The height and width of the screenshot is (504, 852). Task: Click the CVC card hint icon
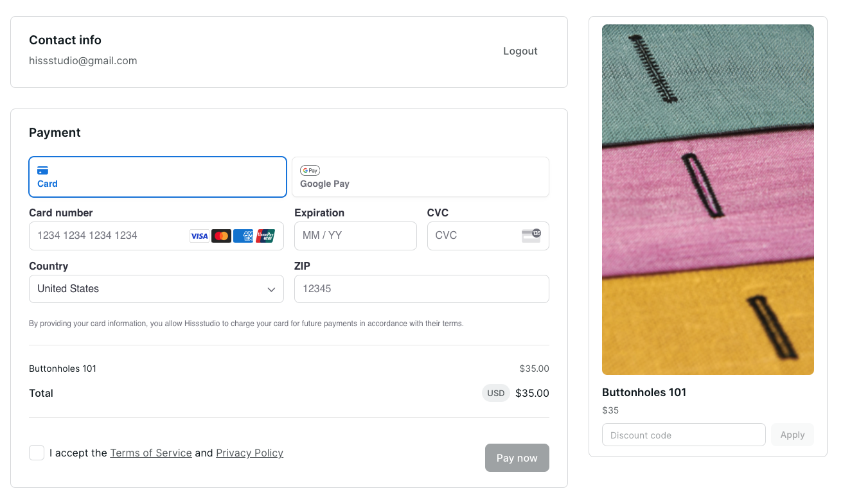click(x=531, y=236)
